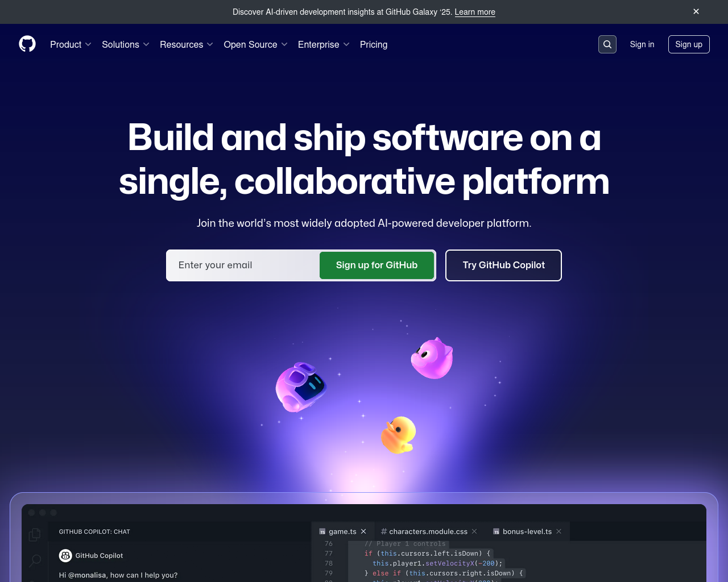Click the yellow rubber duck mascot

398,435
